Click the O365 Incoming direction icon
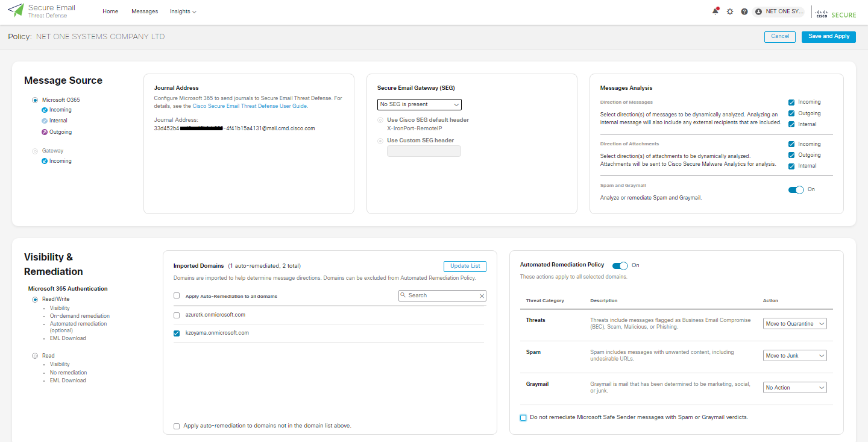868x442 pixels. click(x=45, y=110)
